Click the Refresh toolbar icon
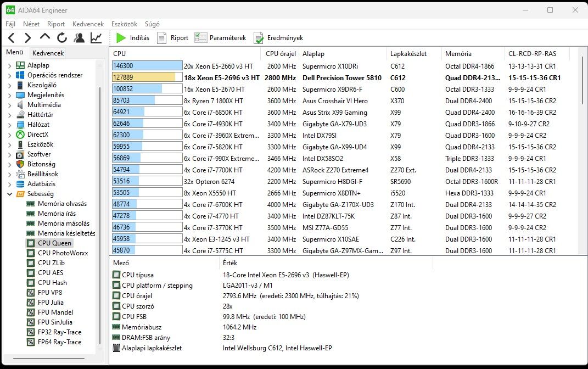This screenshot has width=588, height=369. pos(62,38)
